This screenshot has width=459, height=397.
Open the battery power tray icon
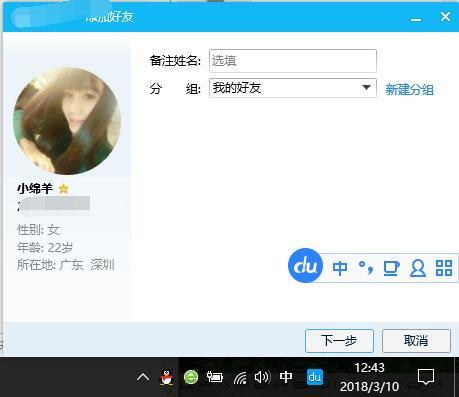pyautogui.click(x=215, y=377)
